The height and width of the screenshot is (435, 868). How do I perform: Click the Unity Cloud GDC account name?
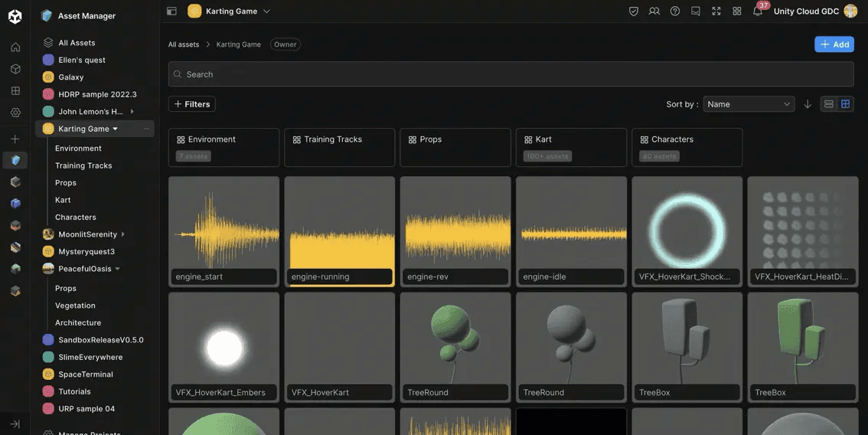point(806,11)
